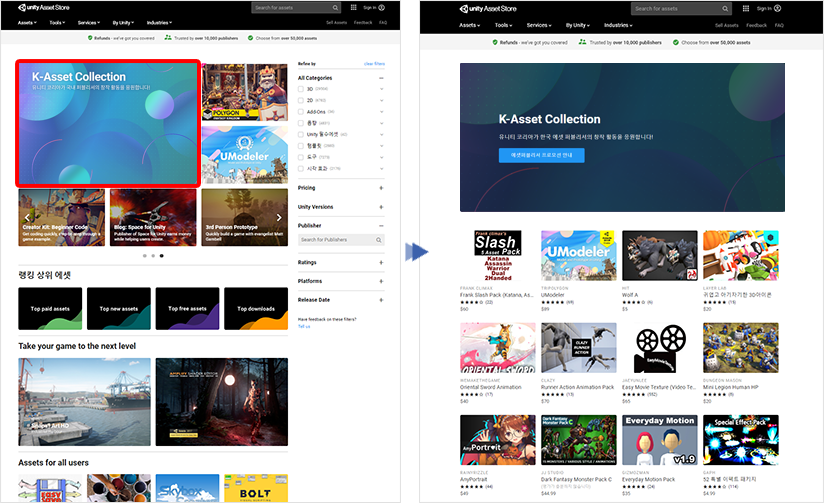Image resolution: width=824 pixels, height=503 pixels.
Task: Expand the Platforms filter section
Action: point(382,281)
